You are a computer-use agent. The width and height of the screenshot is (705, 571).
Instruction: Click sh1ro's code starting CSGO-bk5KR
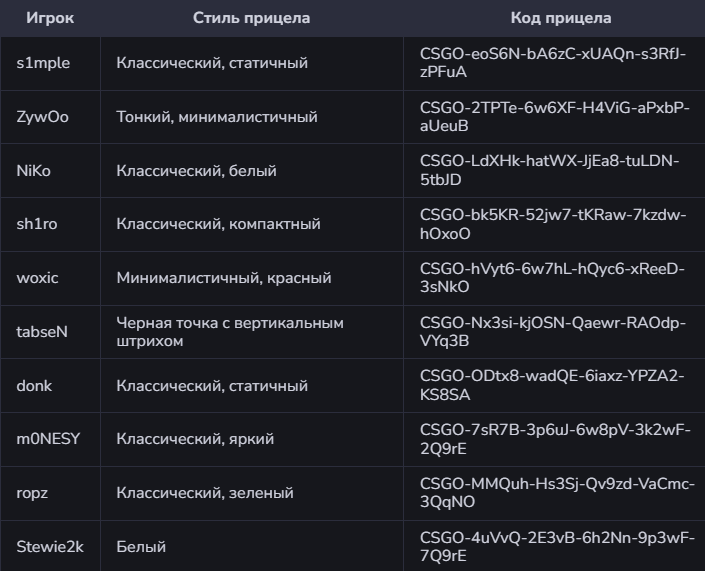tap(553, 225)
